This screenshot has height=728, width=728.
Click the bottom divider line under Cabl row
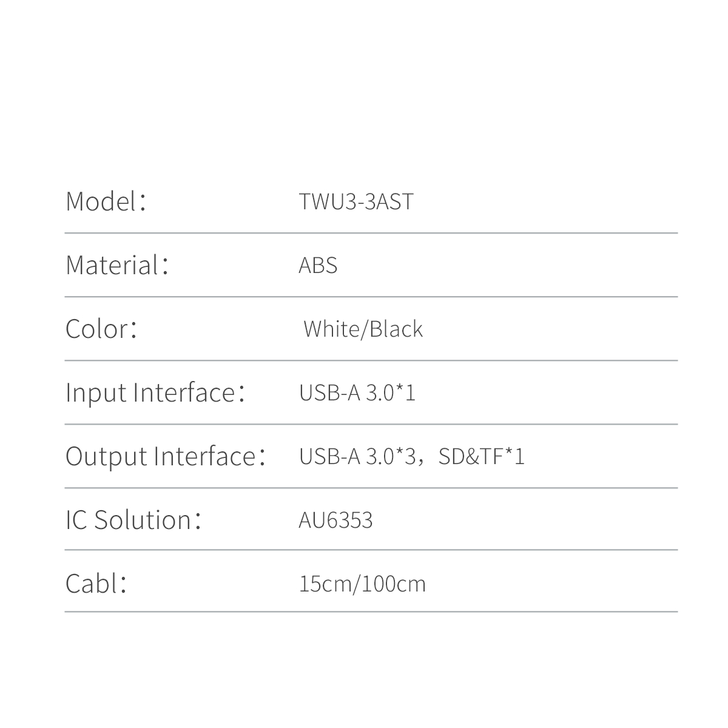tap(371, 612)
